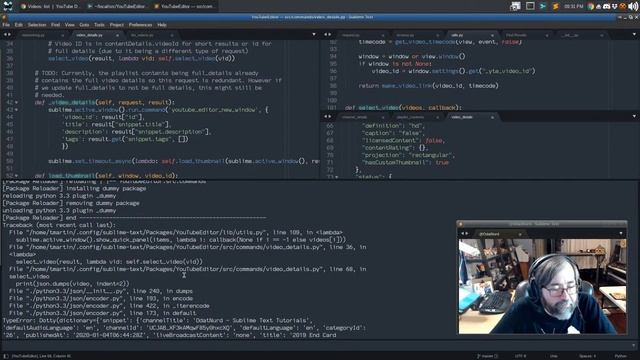Switch to YouTubeEditor Sublime taskbar window
This screenshot has width=640, height=360.
tap(184, 7)
